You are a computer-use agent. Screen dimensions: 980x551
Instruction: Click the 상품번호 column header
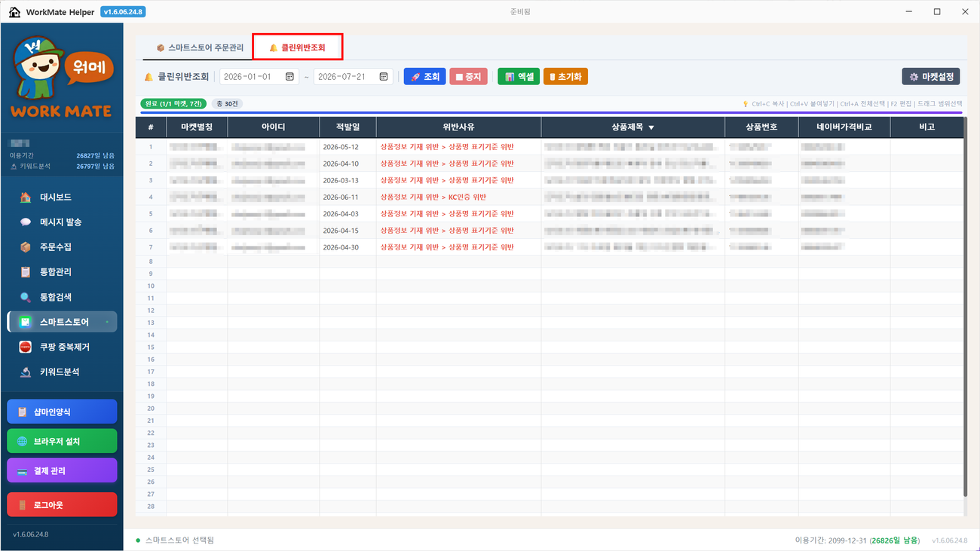pos(761,127)
